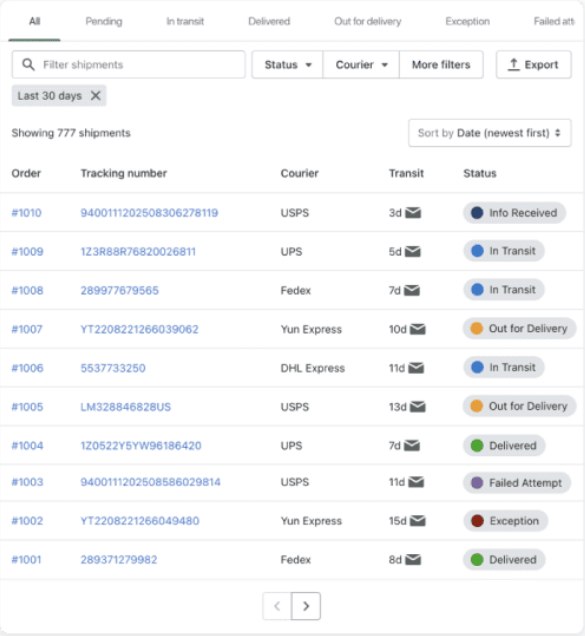
Task: Open order #1004 link
Action: [x=27, y=445]
